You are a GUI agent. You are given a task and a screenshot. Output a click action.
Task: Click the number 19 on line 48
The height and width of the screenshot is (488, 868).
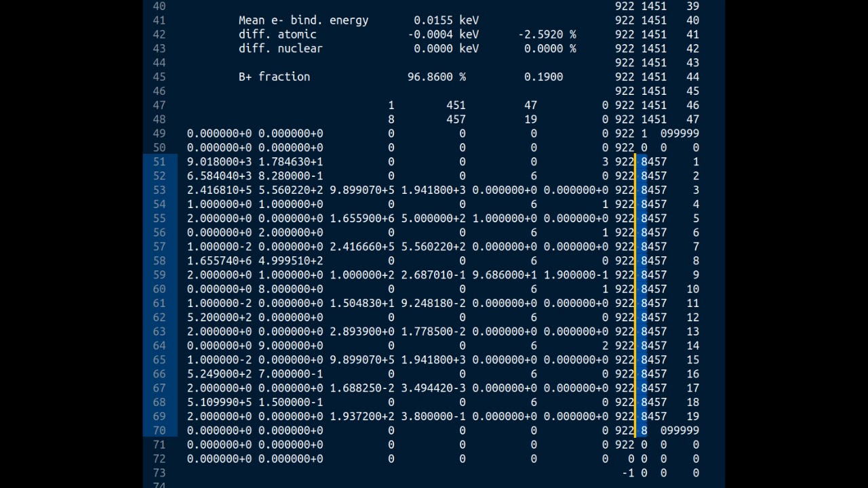point(530,119)
